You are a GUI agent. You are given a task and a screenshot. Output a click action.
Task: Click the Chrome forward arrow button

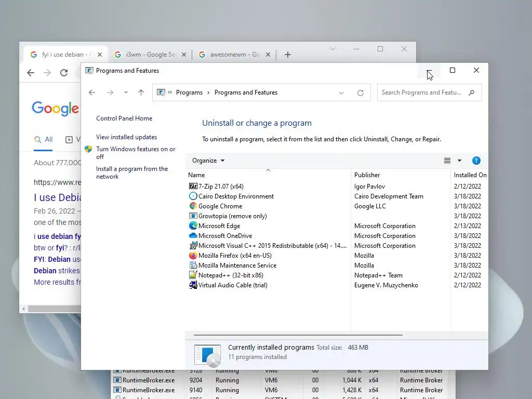pyautogui.click(x=47, y=72)
